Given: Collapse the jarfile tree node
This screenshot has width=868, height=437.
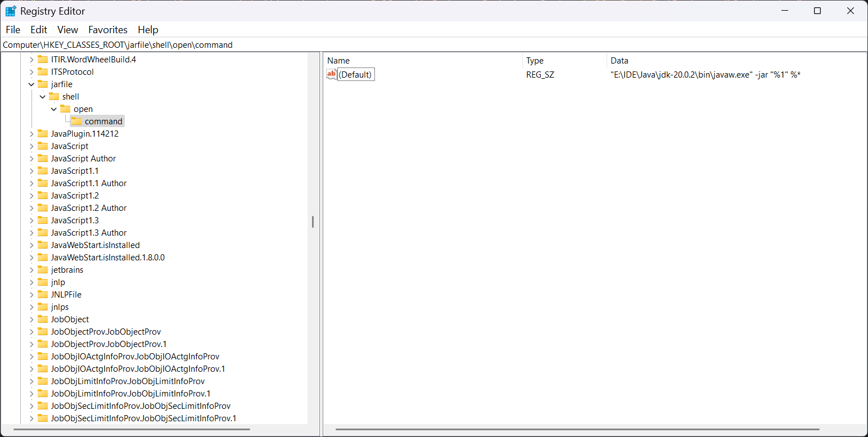Looking at the screenshot, I should [x=31, y=84].
